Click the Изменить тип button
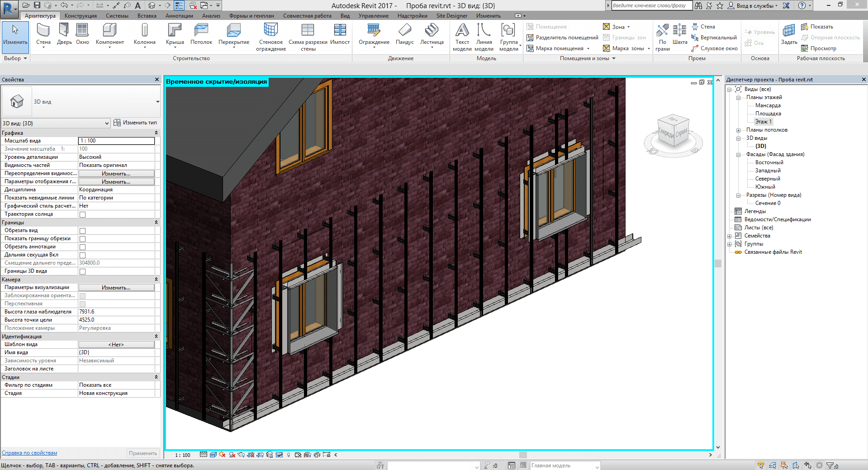This screenshot has width=868, height=470. 135,123
